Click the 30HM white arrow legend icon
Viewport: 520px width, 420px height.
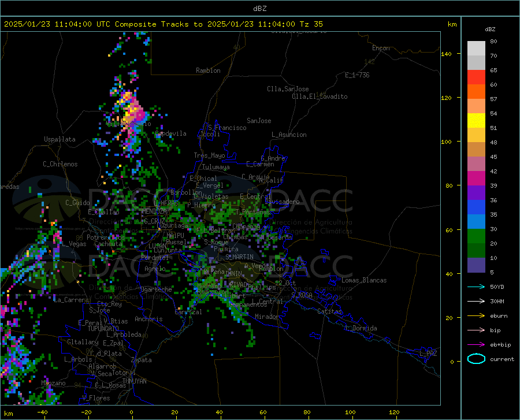476,302
